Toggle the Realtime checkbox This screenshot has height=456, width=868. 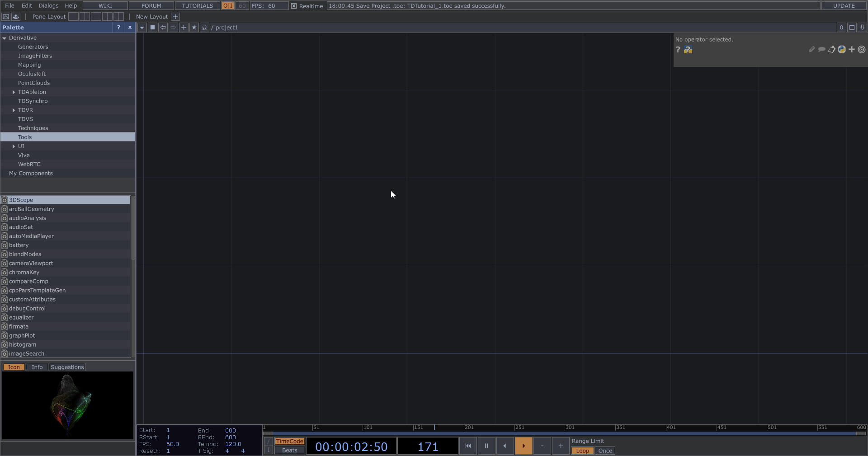coord(294,6)
